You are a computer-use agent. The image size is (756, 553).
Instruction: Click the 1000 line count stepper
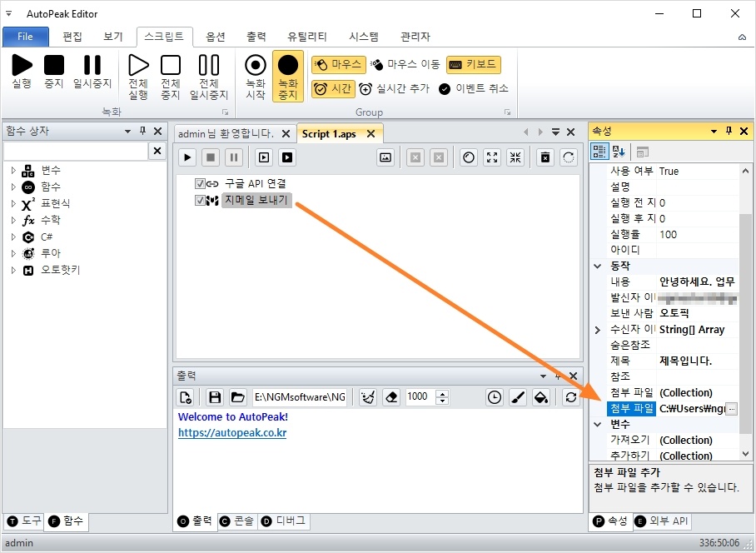(442, 397)
